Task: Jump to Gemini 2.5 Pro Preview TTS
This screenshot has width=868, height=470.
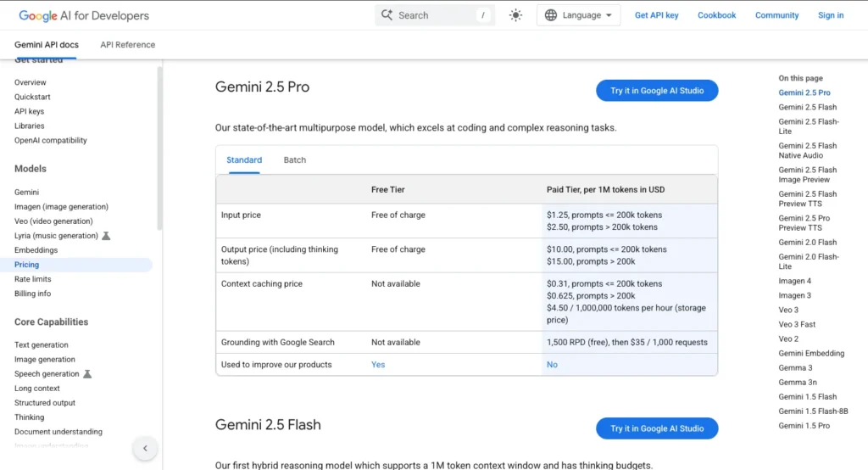Action: (804, 223)
